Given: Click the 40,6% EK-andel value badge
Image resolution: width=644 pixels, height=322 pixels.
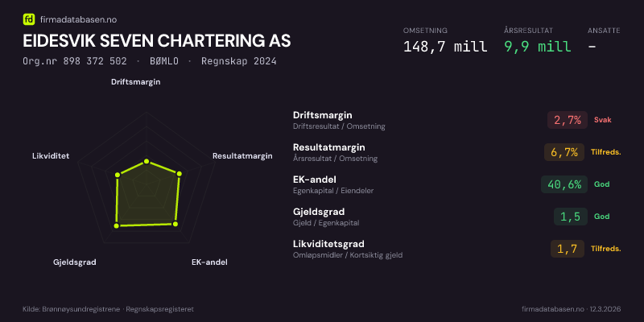Looking at the screenshot, I should click(563, 184).
